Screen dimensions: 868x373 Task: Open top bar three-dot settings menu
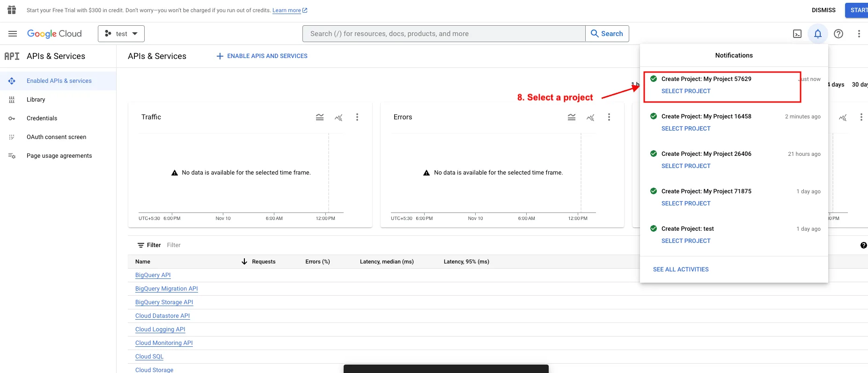point(859,34)
